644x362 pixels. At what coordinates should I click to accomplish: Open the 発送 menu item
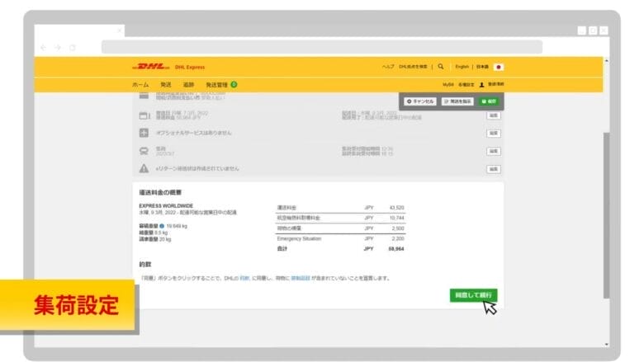pyautogui.click(x=166, y=84)
